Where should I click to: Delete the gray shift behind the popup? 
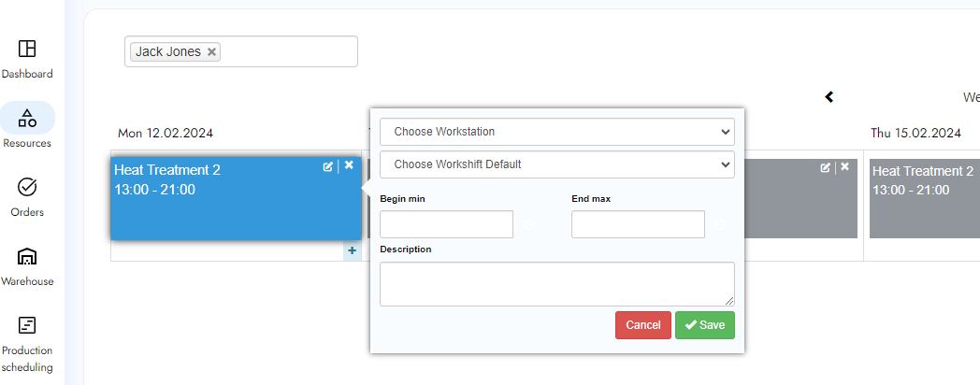click(x=845, y=166)
